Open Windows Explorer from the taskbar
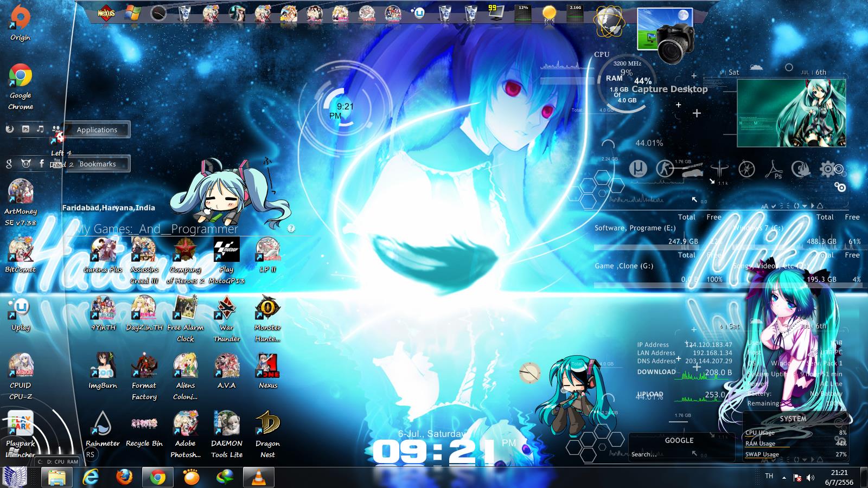This screenshot has height=488, width=868. pos(57,478)
